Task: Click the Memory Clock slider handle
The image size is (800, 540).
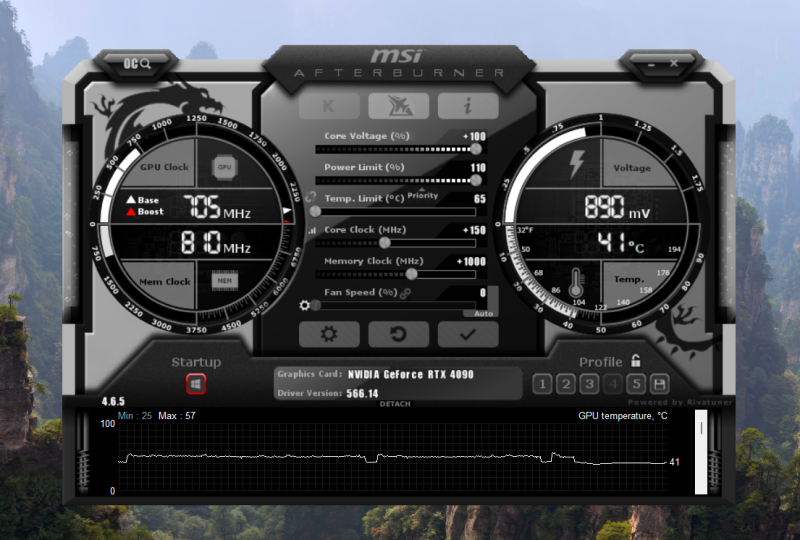Action: 412,274
